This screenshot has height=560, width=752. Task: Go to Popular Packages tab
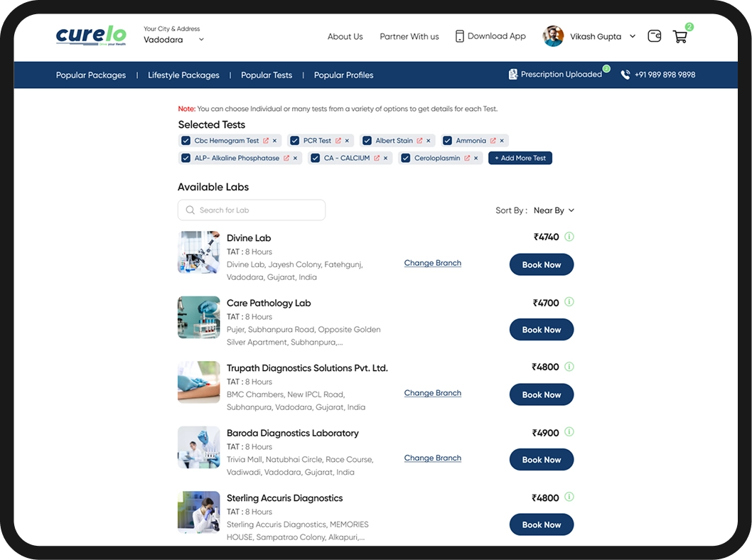click(91, 75)
